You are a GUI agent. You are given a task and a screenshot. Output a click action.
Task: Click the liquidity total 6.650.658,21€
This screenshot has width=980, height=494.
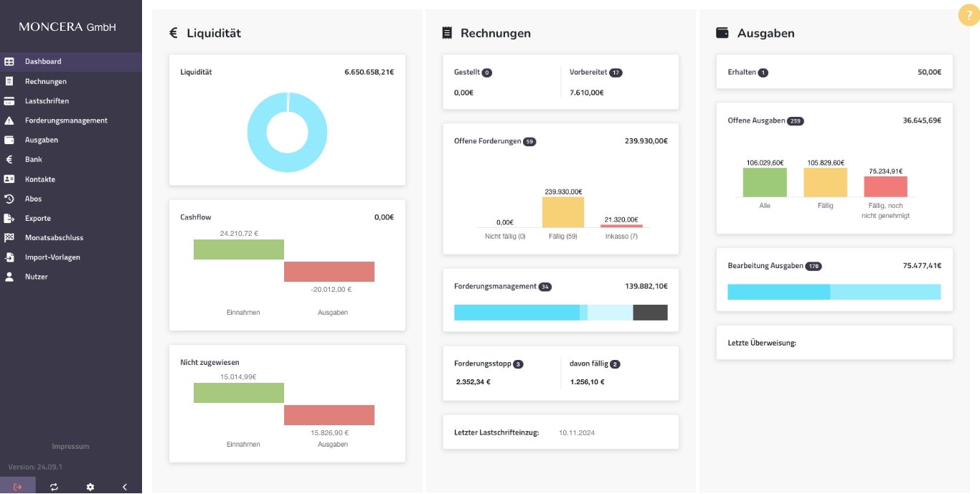click(369, 72)
